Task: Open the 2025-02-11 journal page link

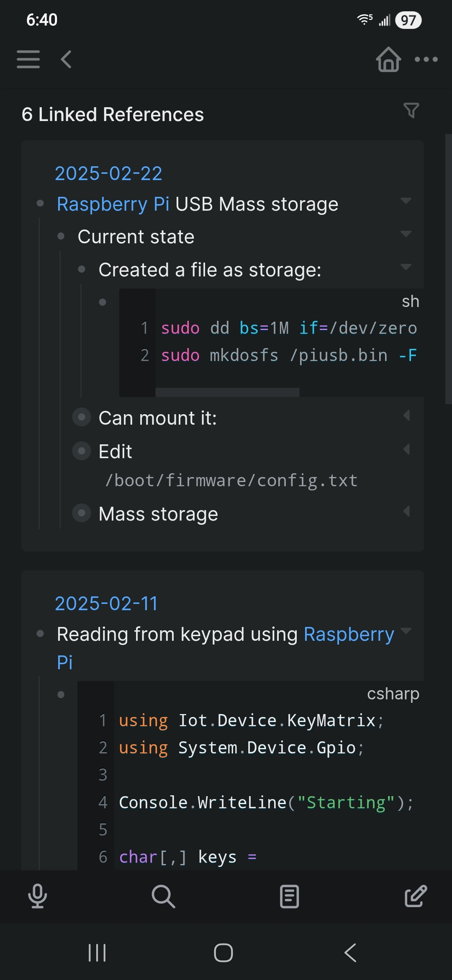Action: pyautogui.click(x=106, y=603)
